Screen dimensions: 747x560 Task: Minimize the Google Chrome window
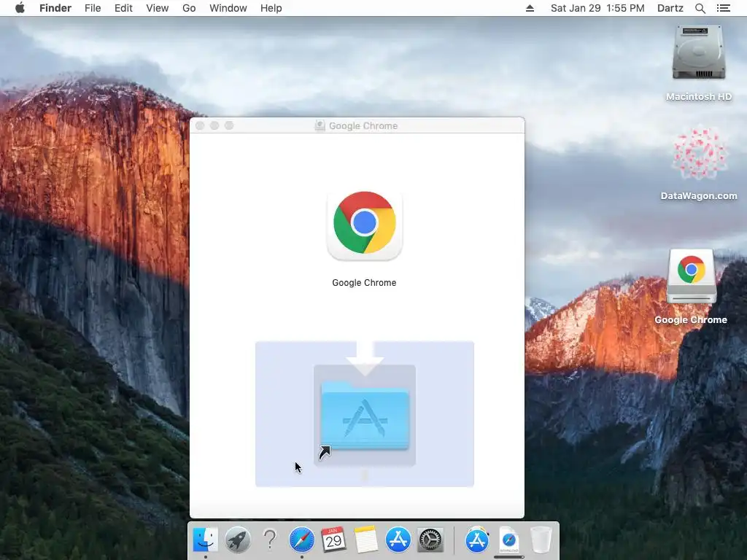point(214,125)
